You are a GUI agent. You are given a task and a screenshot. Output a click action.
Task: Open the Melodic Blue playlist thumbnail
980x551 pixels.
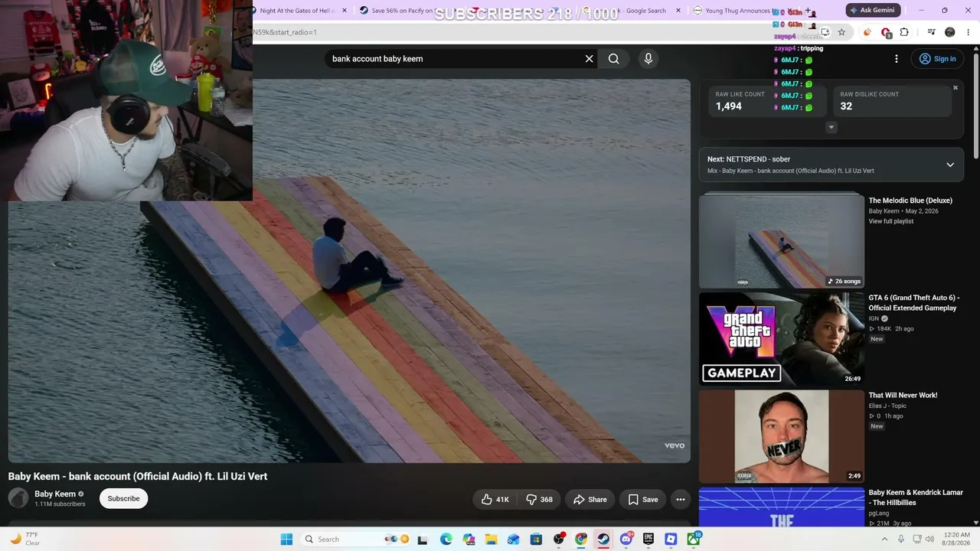click(x=782, y=240)
